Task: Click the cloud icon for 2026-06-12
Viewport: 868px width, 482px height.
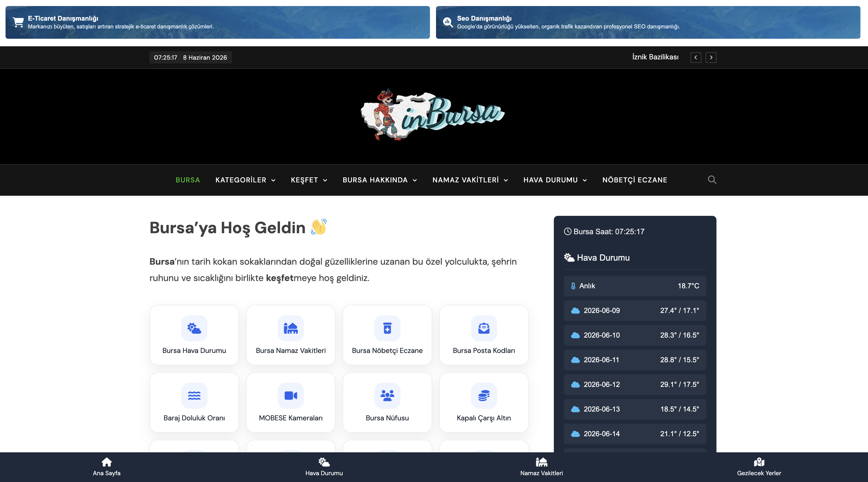Action: (575, 384)
